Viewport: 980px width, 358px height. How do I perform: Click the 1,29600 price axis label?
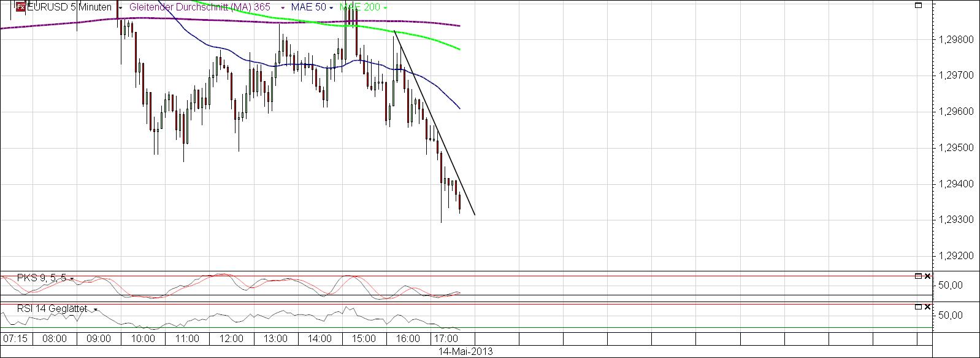[955, 112]
